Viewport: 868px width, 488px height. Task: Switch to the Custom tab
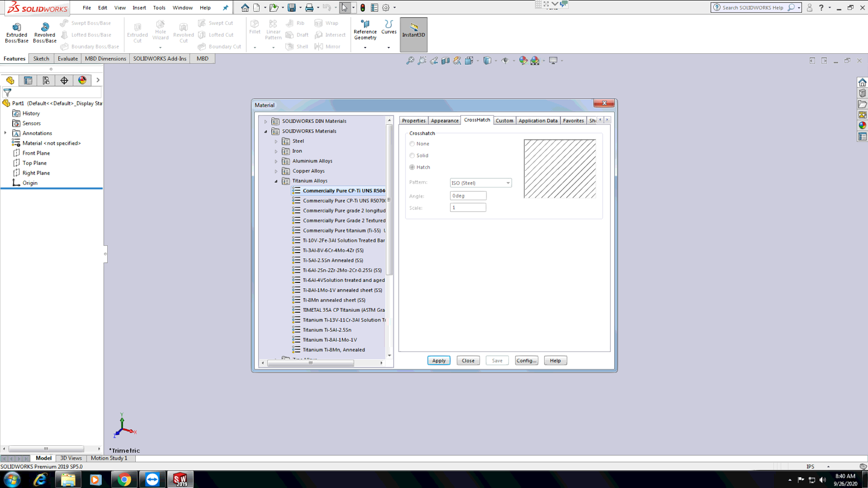(505, 120)
